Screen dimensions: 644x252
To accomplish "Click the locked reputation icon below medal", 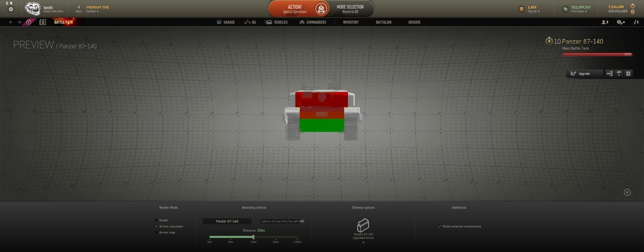I will point(632,11).
